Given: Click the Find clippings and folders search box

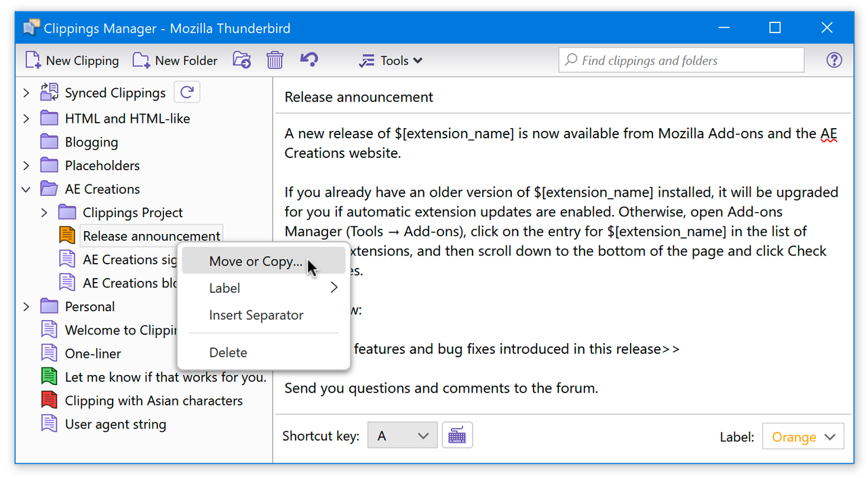Looking at the screenshot, I should coord(681,60).
